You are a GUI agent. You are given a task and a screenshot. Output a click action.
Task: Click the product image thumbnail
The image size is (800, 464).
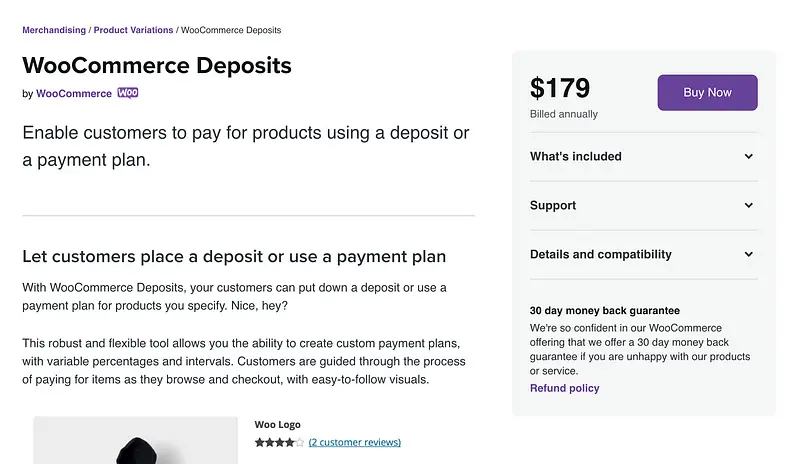tap(135, 441)
